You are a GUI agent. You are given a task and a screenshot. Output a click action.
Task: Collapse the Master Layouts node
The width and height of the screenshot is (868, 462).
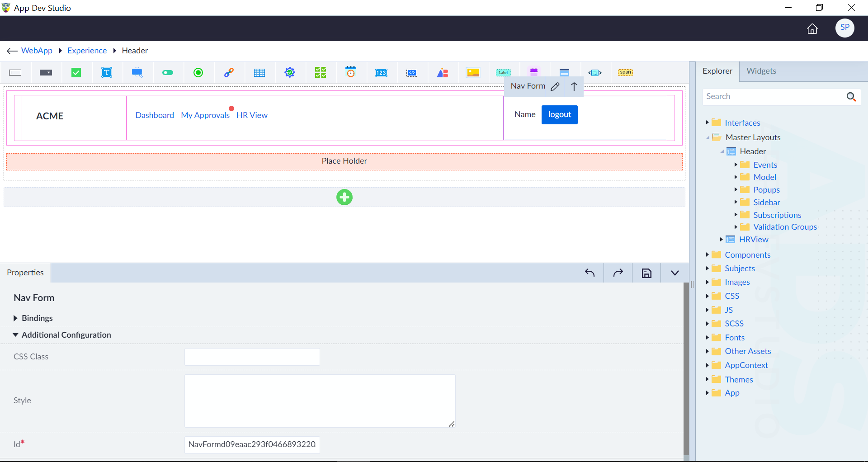click(708, 137)
